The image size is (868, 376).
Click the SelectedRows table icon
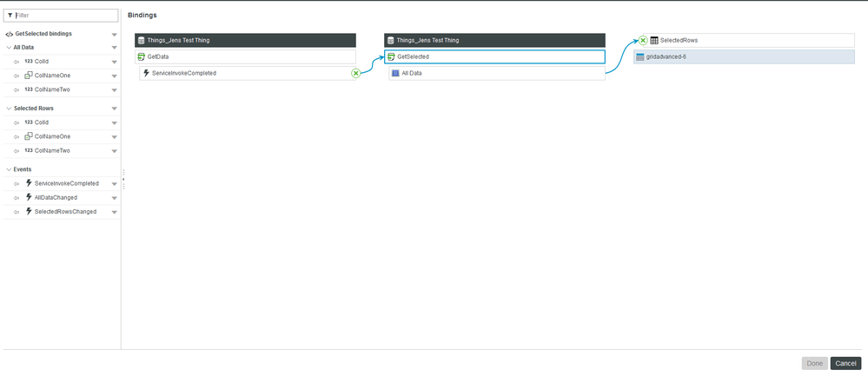(x=653, y=40)
